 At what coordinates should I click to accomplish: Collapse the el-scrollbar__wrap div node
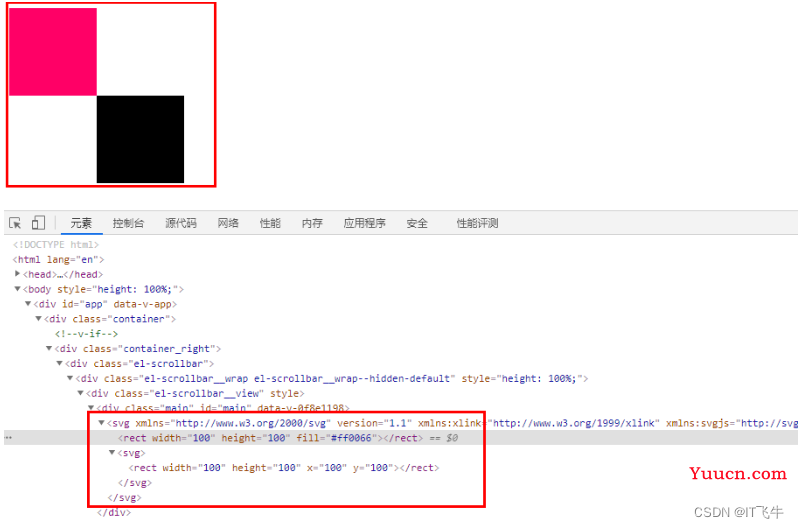(70, 378)
